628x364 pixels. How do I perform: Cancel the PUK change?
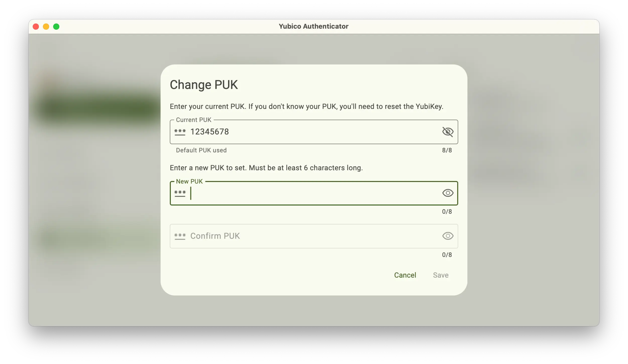point(405,275)
